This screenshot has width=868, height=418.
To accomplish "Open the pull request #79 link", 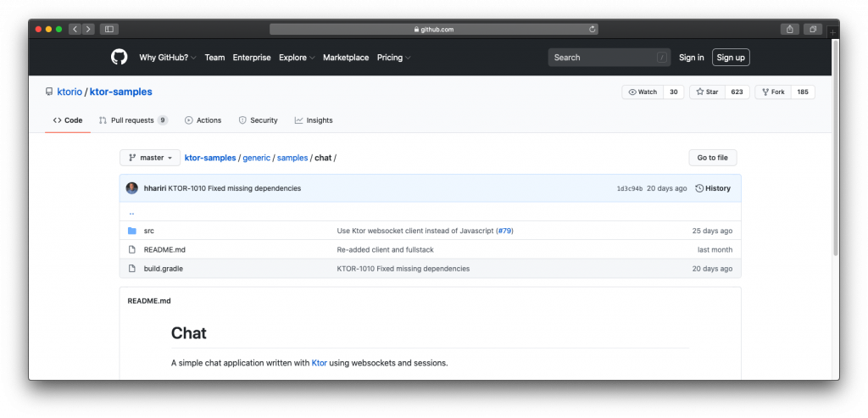I will [504, 231].
